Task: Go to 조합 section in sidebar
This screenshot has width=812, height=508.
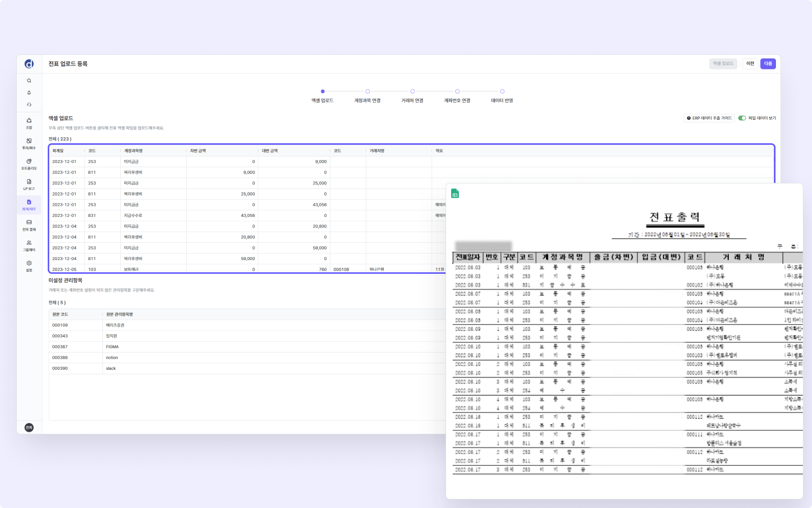Action: tap(29, 123)
